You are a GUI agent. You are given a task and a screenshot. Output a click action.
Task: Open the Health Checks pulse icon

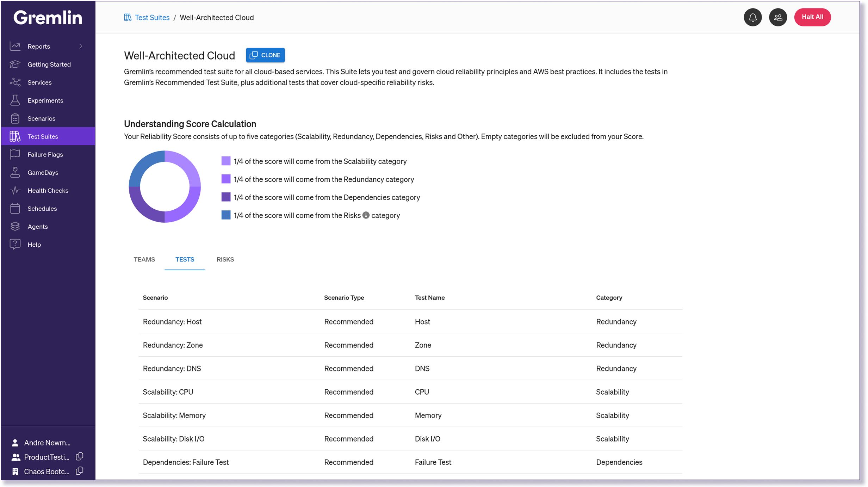point(15,190)
